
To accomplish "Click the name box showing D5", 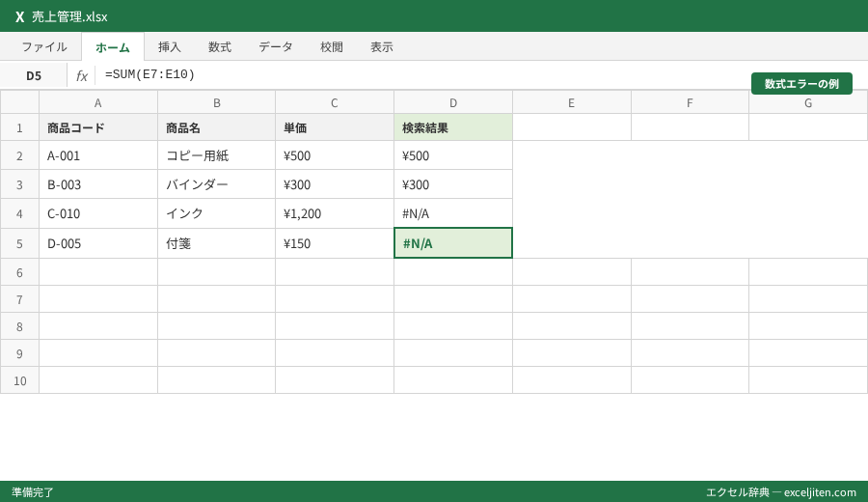I will tap(34, 75).
